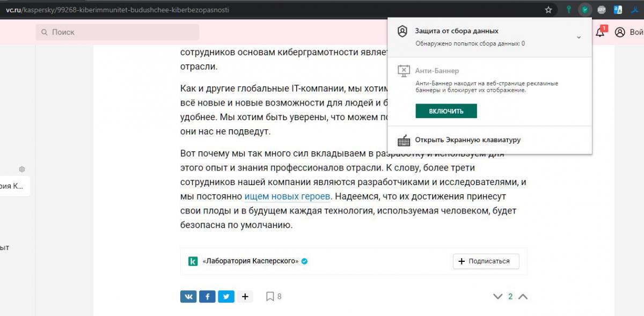This screenshot has width=644, height=316.
Task: Open the Экранную клавиатуру link
Action: coord(467,140)
